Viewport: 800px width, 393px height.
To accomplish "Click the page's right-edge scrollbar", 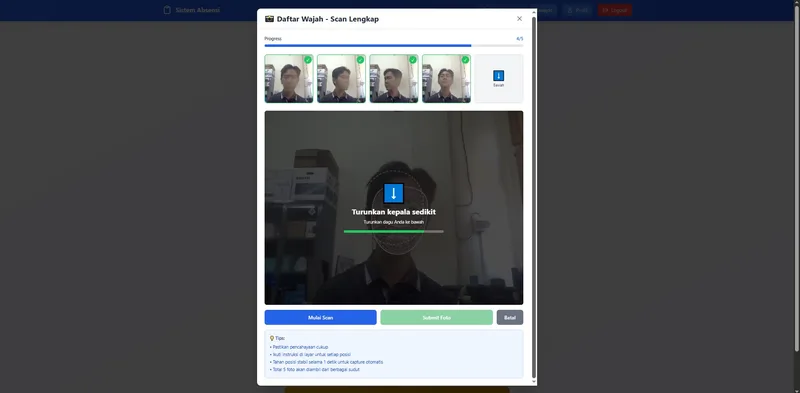I will pyautogui.click(x=797, y=179).
